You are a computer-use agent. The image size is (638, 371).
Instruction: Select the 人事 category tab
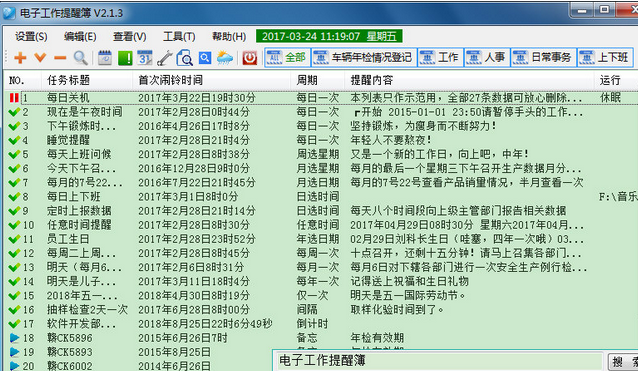pos(487,57)
